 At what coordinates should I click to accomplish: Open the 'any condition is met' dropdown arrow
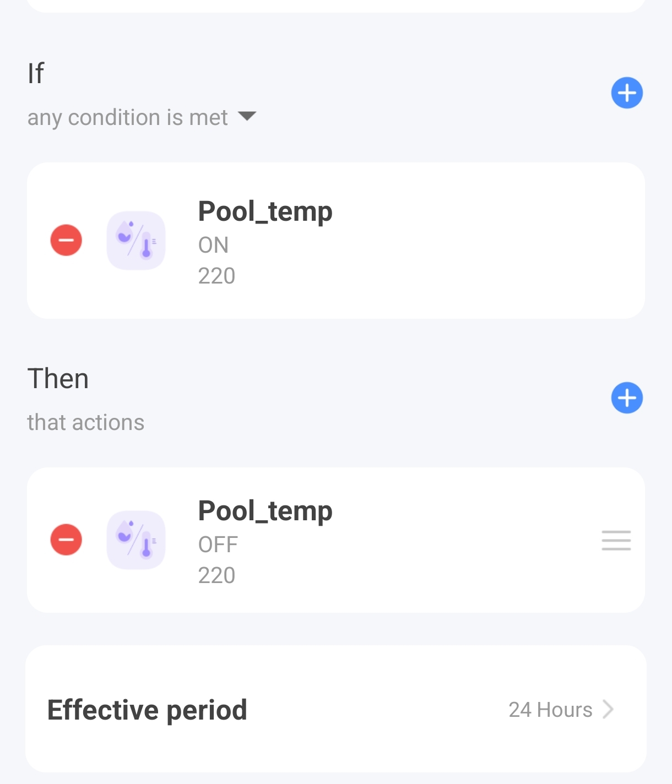click(247, 116)
